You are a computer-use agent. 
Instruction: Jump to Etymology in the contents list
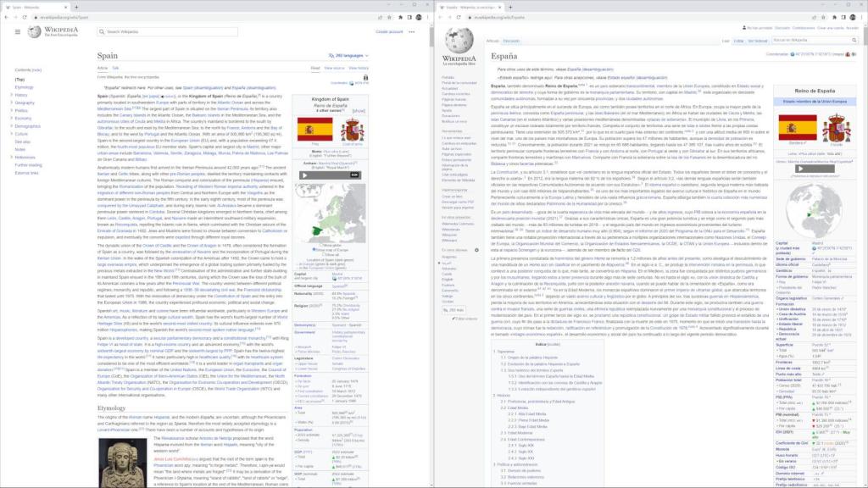(24, 87)
